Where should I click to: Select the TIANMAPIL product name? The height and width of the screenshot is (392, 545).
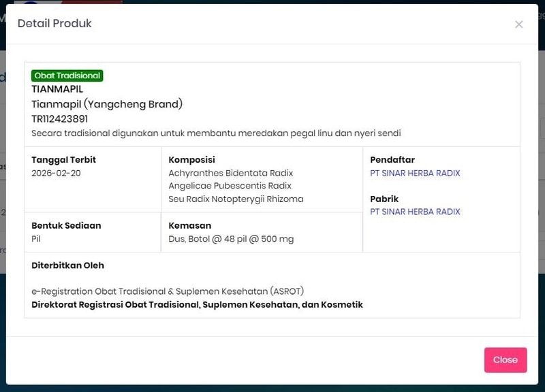coord(57,89)
